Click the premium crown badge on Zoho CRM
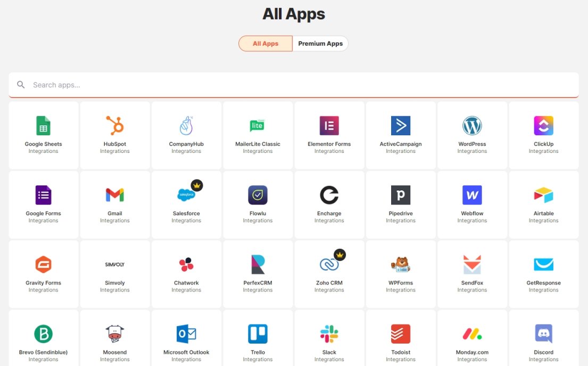588x366 pixels. click(x=339, y=255)
